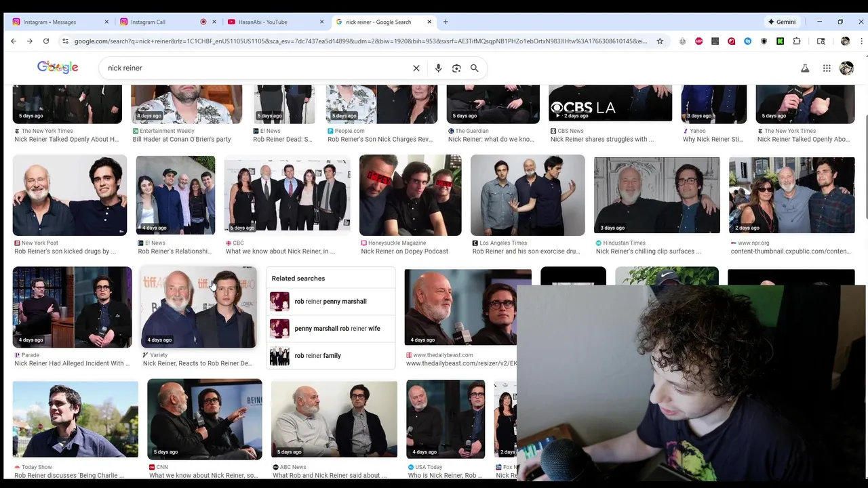Open the ABC News image result
868x488 pixels.
coord(334,420)
